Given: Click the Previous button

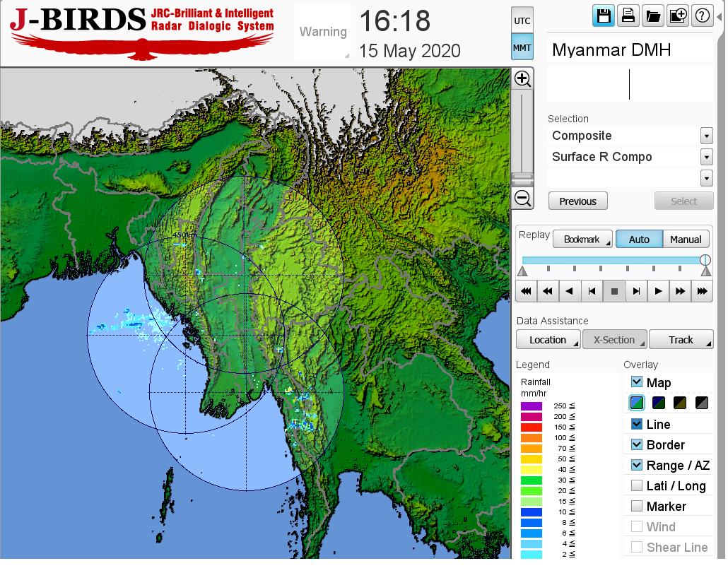Looking at the screenshot, I should click(577, 201).
